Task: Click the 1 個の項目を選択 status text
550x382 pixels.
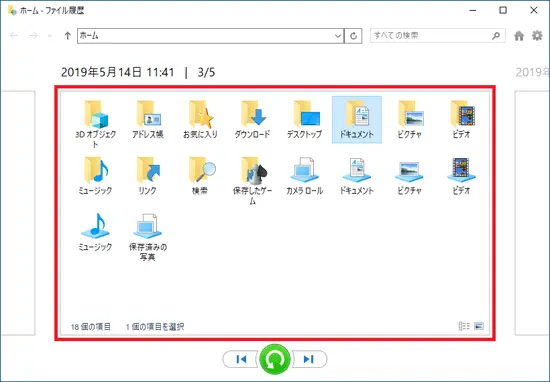Action: [x=155, y=327]
